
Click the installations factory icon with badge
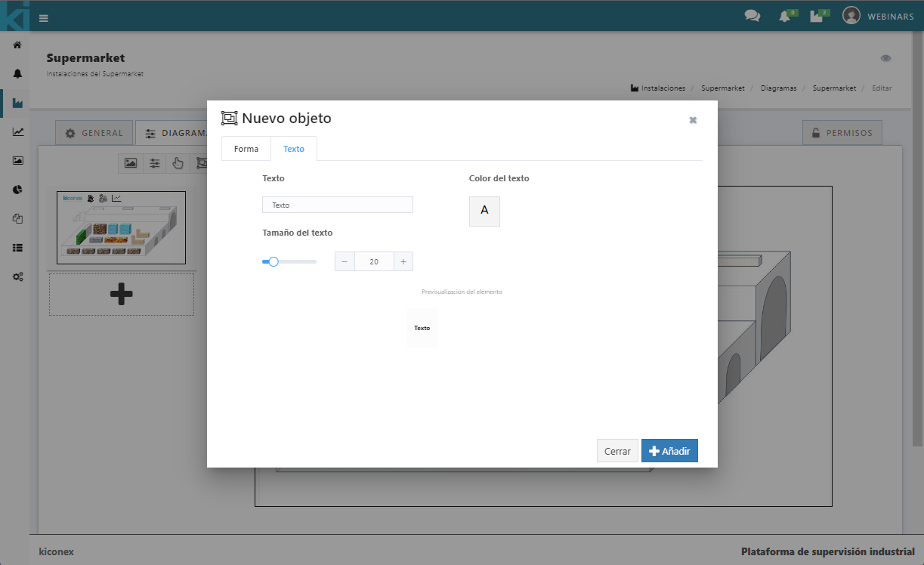(x=817, y=17)
